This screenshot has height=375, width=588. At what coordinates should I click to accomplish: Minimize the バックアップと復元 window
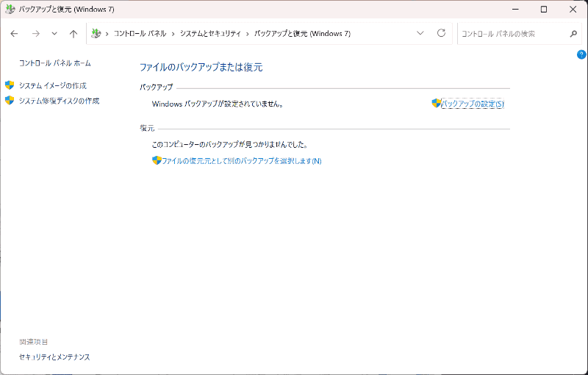516,10
